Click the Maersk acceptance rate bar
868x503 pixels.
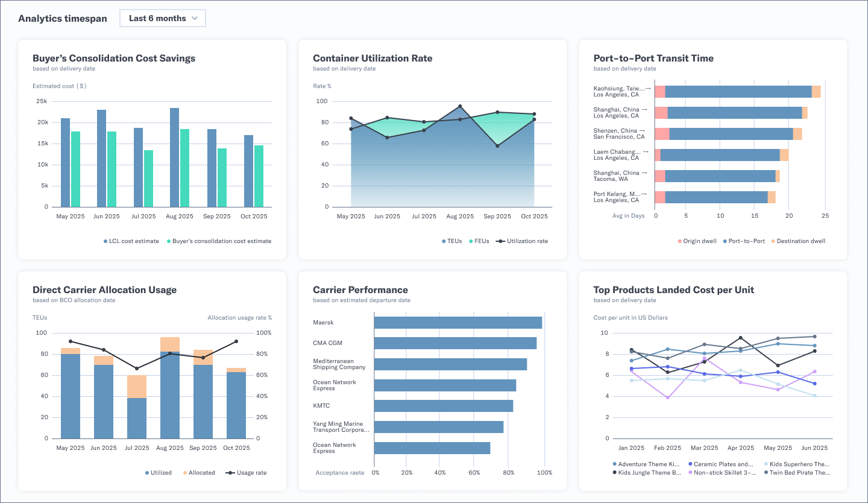(458, 322)
